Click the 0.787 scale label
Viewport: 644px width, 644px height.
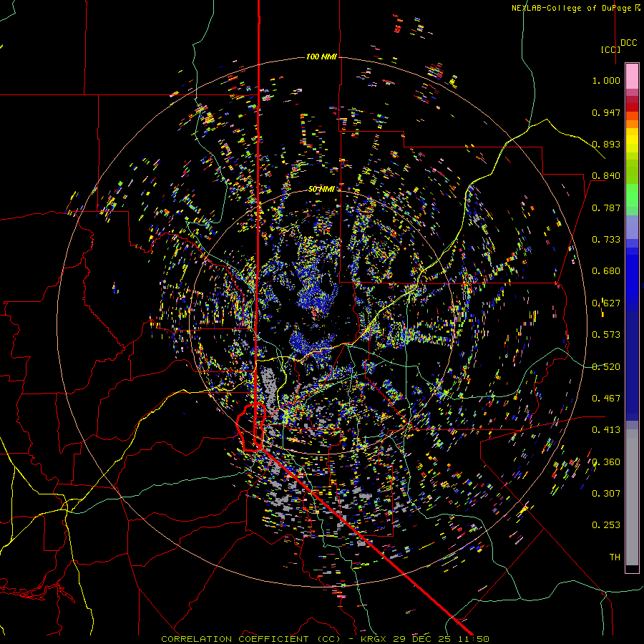click(606, 208)
